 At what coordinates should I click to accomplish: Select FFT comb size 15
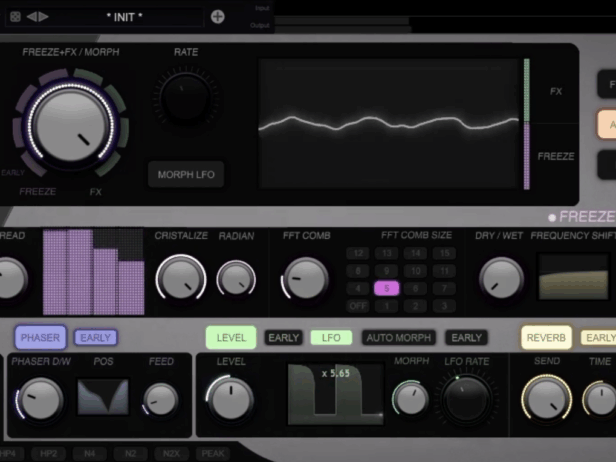tap(444, 253)
